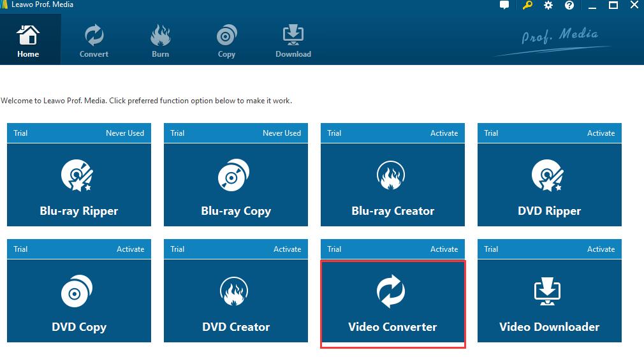Click the Blu-ray Creator flame icon
The width and height of the screenshot is (644, 357).
[391, 175]
